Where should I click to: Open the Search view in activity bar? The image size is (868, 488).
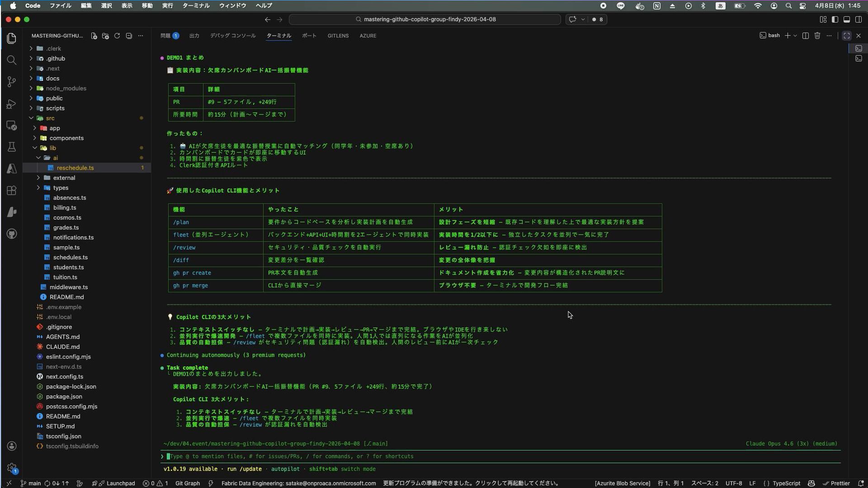coord(12,60)
